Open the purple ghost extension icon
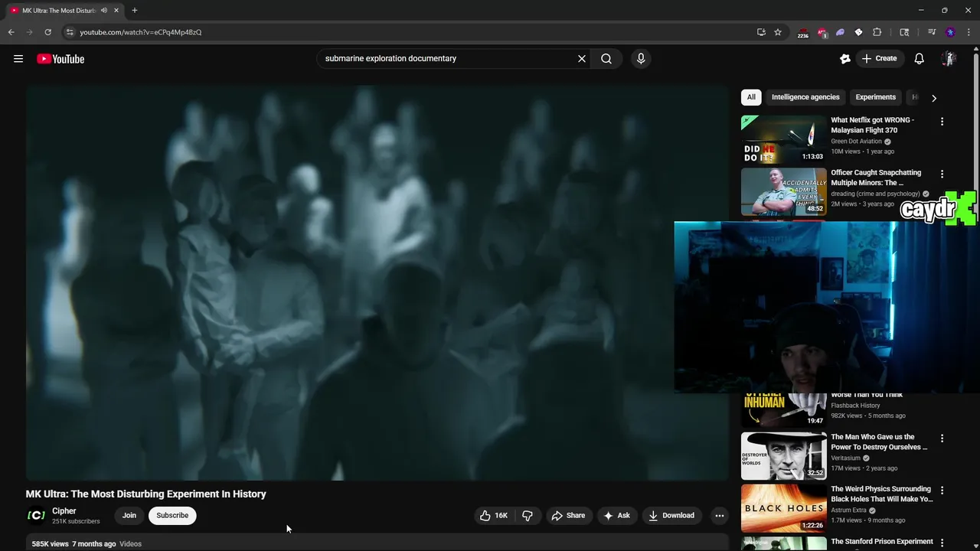Viewport: 980px width, 551px height. (x=841, y=32)
